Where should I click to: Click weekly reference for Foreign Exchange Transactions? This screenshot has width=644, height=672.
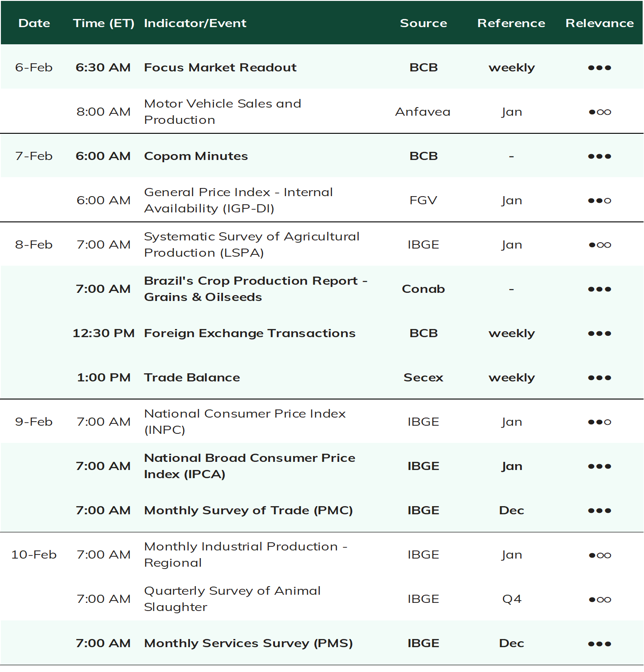point(511,334)
